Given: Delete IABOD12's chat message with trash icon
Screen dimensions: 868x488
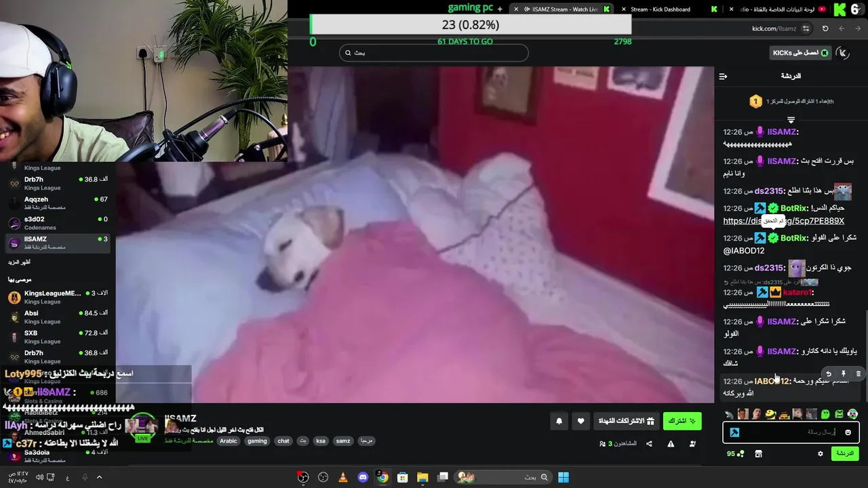Looking at the screenshot, I should (858, 373).
